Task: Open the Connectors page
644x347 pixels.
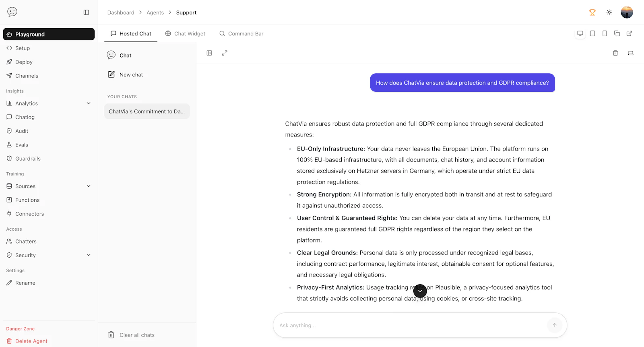Action: (49, 214)
